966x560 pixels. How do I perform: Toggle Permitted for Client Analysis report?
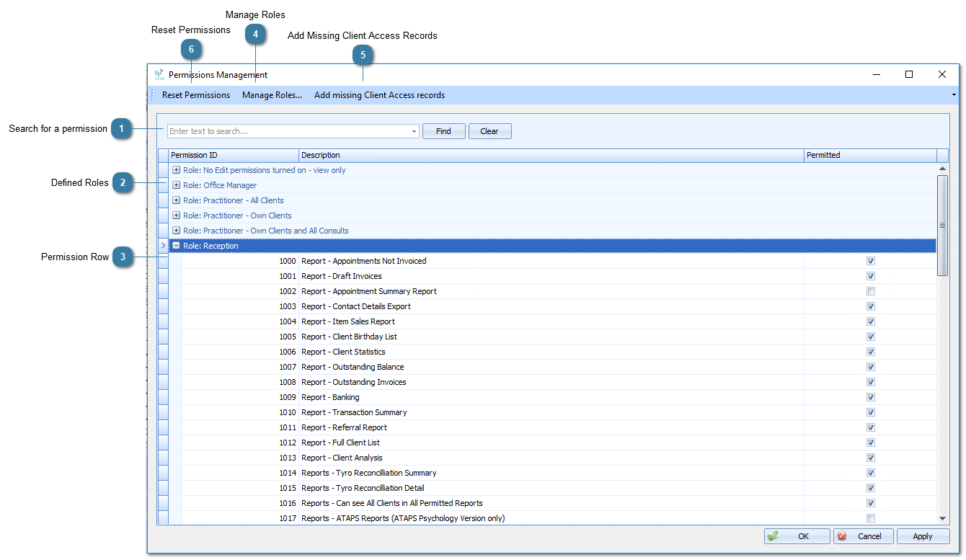(871, 458)
